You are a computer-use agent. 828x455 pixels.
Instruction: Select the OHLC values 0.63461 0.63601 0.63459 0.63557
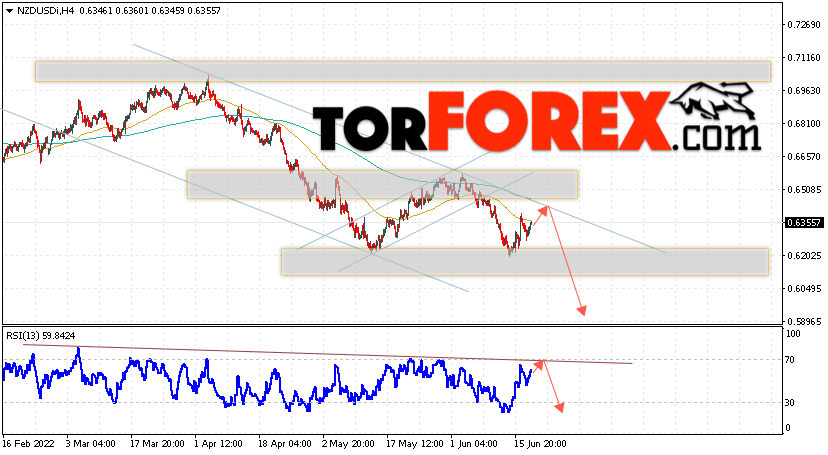tap(150, 11)
